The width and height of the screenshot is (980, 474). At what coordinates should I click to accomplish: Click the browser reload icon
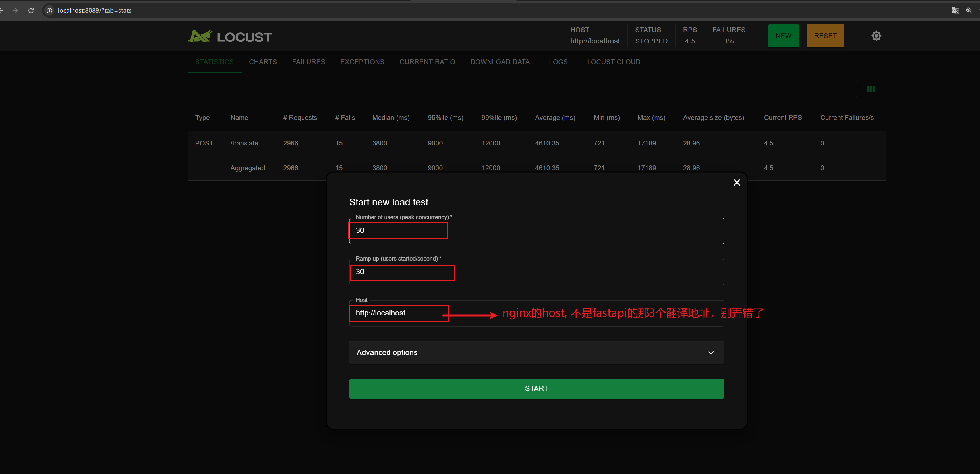point(31,10)
